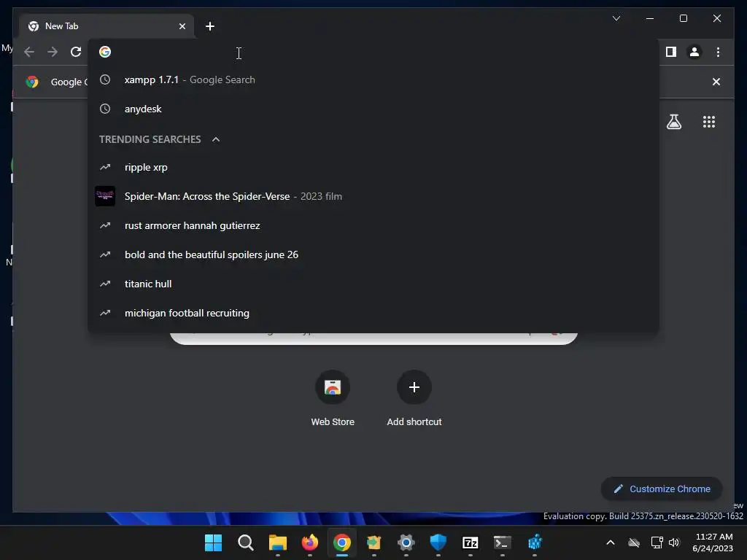Open volume control in system tray
Image resolution: width=747 pixels, height=560 pixels.
[x=674, y=542]
